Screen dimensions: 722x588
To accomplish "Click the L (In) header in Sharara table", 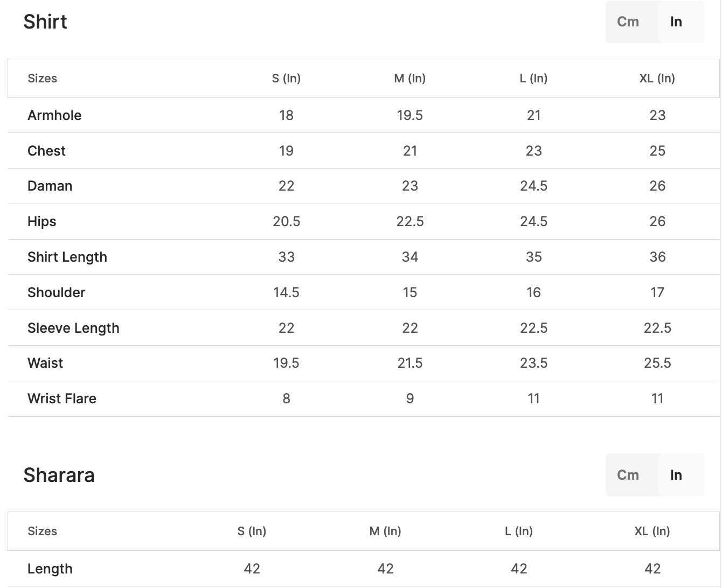I will [x=518, y=531].
